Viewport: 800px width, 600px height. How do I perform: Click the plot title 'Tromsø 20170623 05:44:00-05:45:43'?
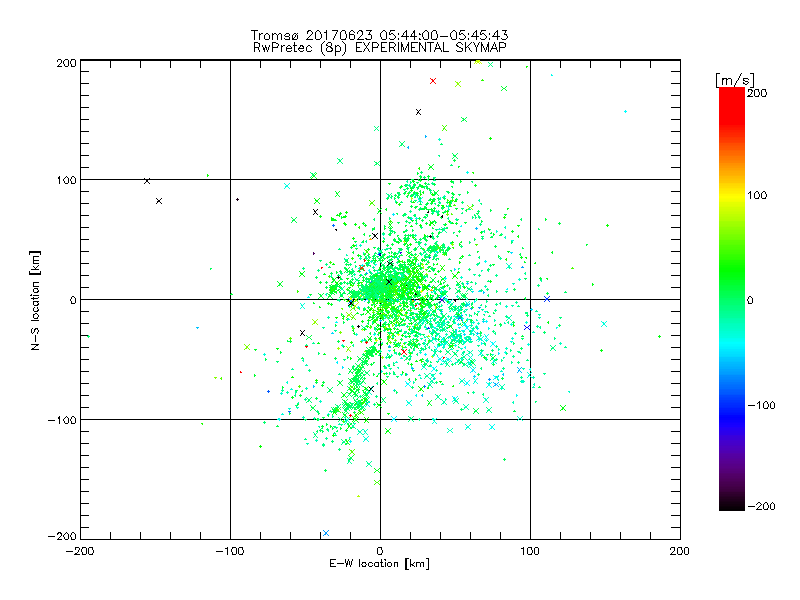[379, 35]
